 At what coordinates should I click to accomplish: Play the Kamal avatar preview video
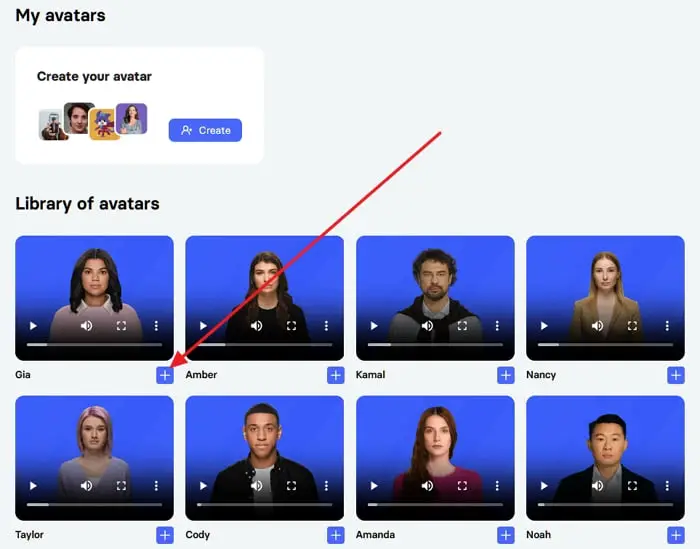point(374,326)
